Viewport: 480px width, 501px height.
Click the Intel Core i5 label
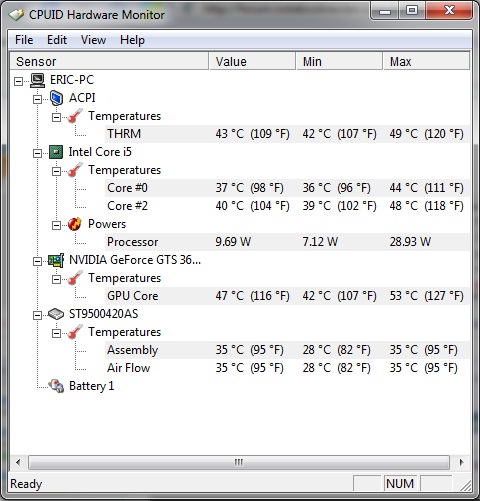100,152
